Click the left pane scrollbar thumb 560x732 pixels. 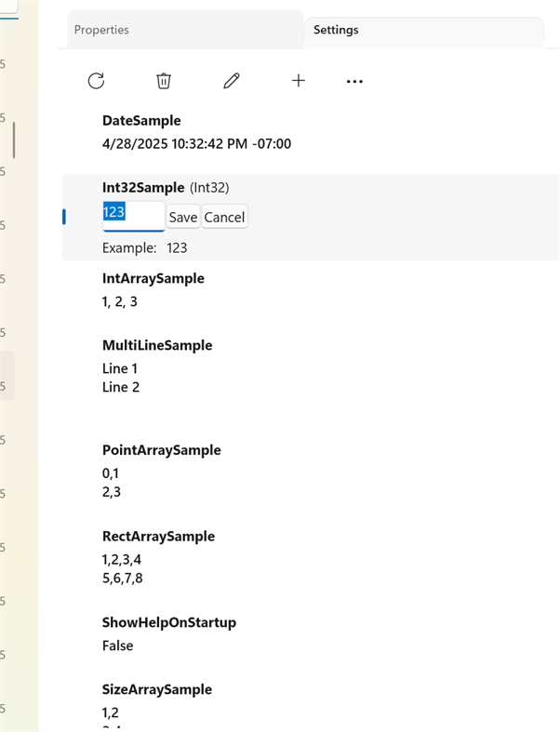tap(14, 140)
